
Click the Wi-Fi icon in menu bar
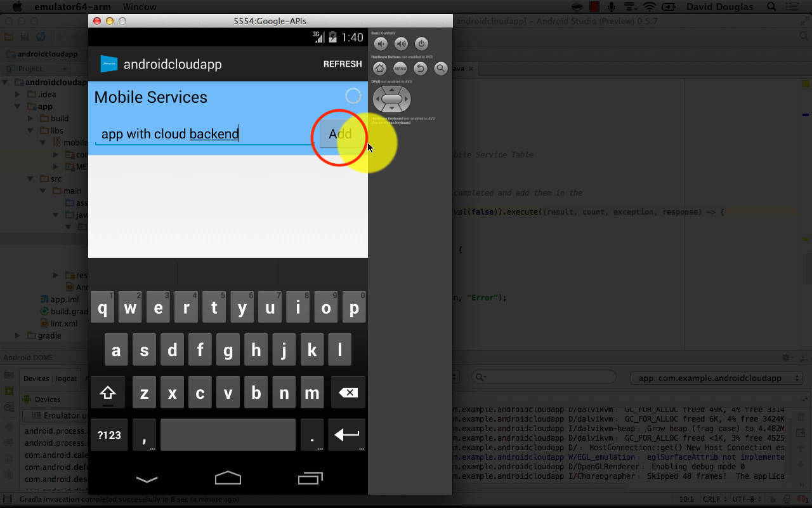[650, 7]
